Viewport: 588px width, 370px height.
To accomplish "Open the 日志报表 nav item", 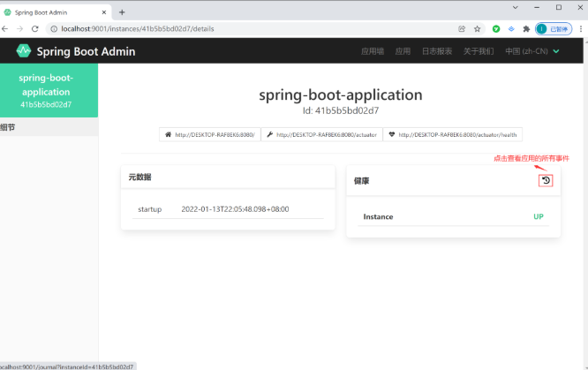I will coord(437,51).
